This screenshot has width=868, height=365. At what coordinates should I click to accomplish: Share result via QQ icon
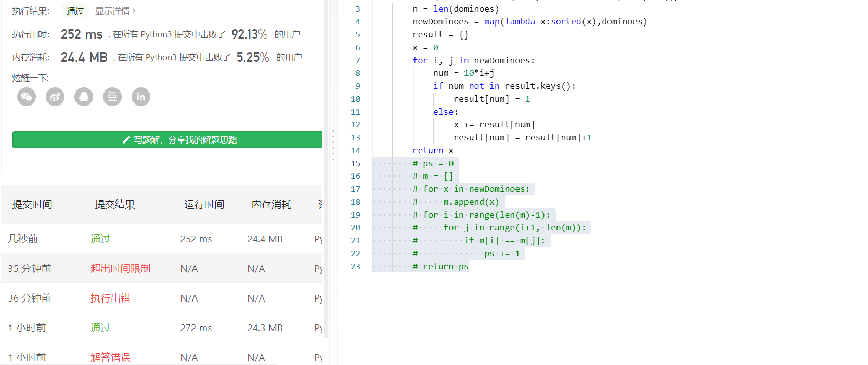tap(84, 97)
